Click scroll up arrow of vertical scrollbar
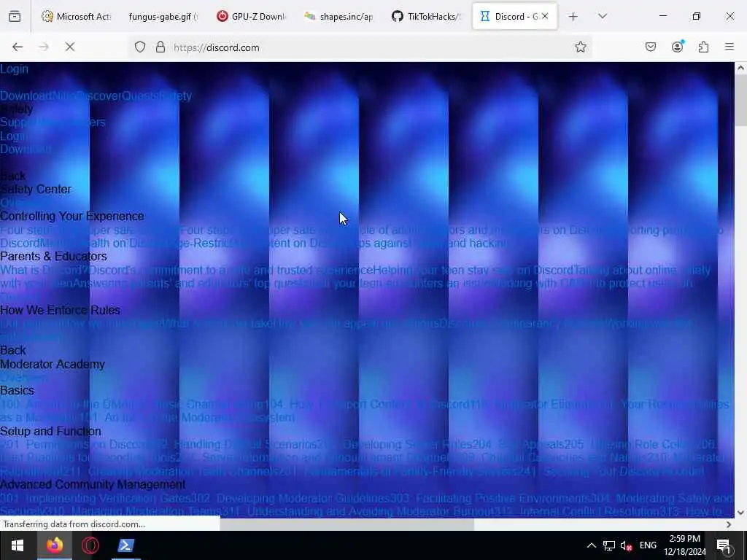The width and height of the screenshot is (747, 560). point(741,68)
